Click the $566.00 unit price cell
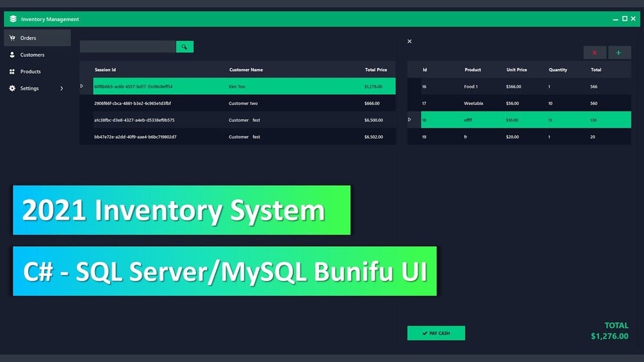The height and width of the screenshot is (362, 644). (513, 86)
